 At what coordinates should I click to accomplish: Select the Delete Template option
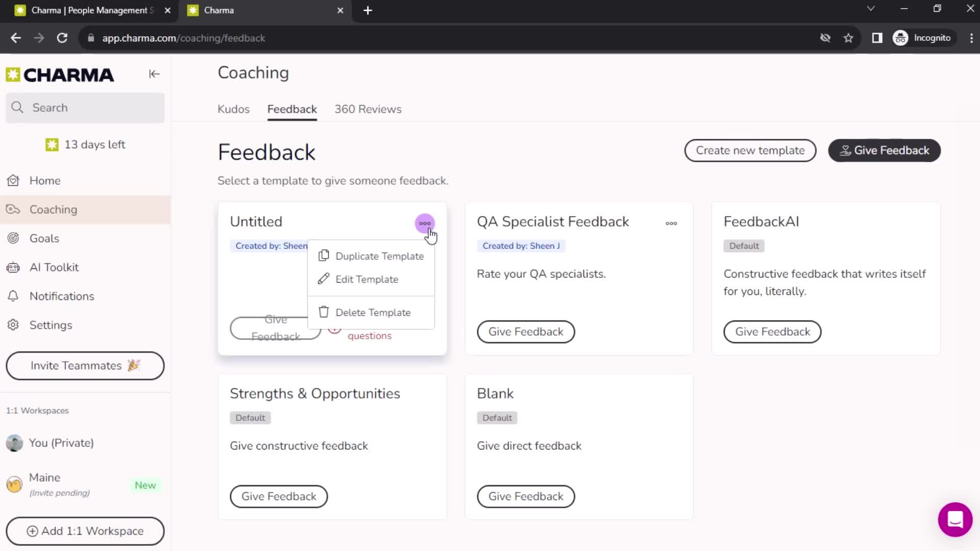tap(373, 312)
